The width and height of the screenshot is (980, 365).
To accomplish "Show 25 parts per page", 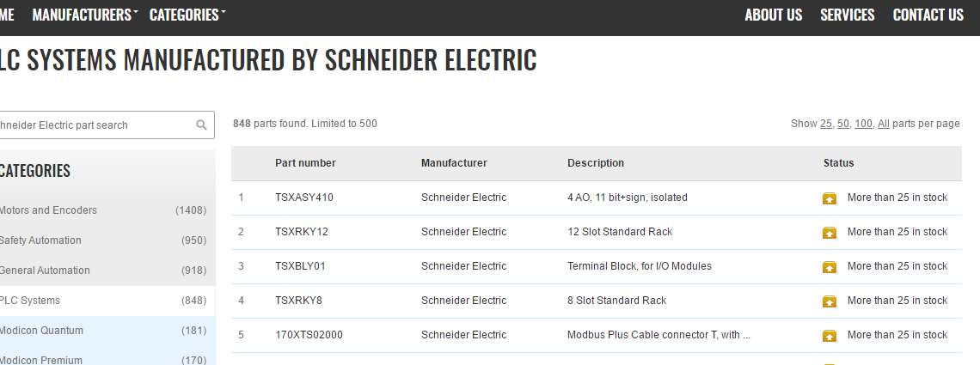I will pyautogui.click(x=825, y=124).
